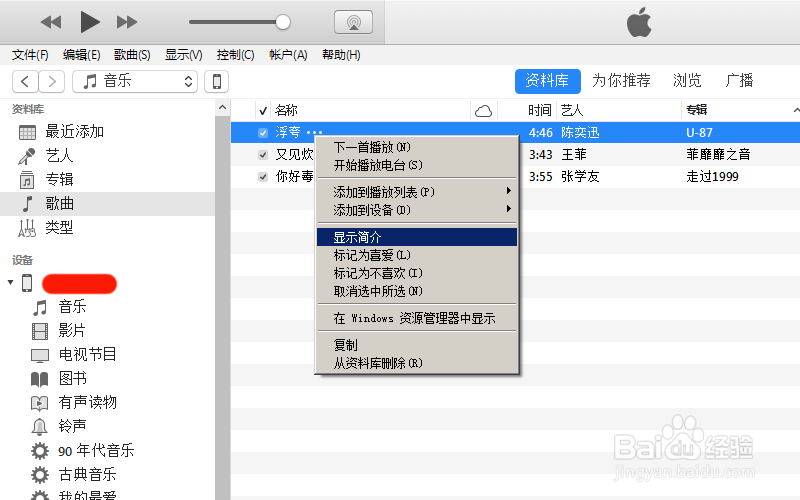Choose 下一首播放 from context menu
This screenshot has height=500, width=800.
click(x=417, y=147)
